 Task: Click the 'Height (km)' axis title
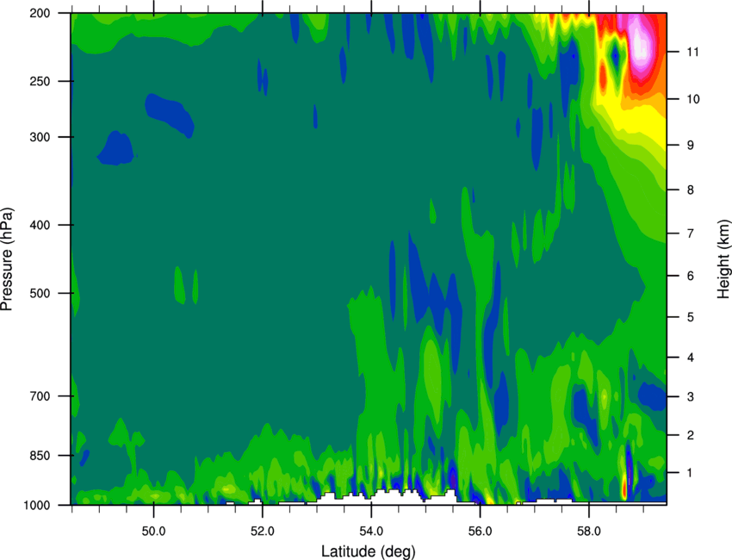pos(723,258)
